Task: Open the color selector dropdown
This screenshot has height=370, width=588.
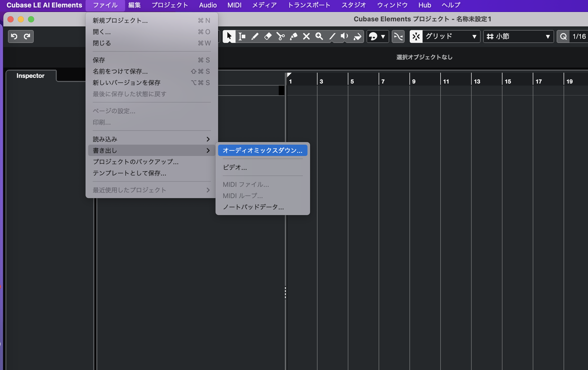Action: click(378, 36)
